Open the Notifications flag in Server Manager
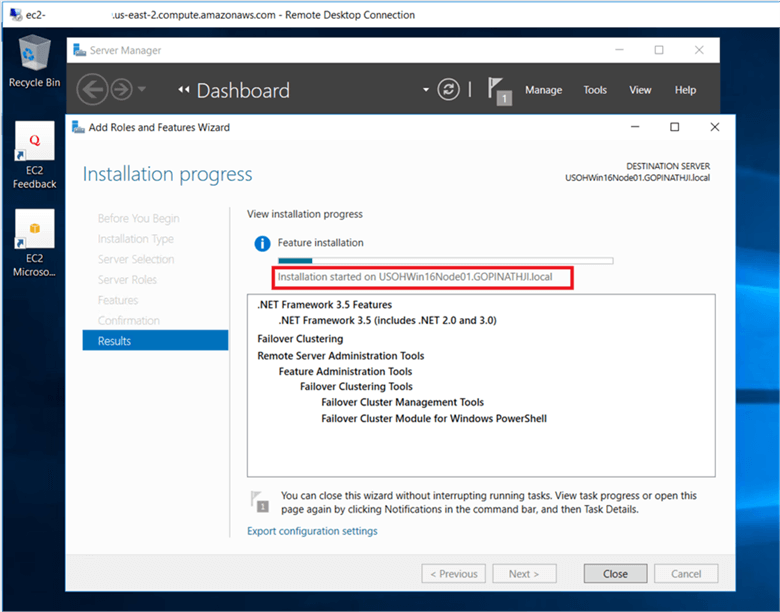780x612 pixels. click(498, 91)
